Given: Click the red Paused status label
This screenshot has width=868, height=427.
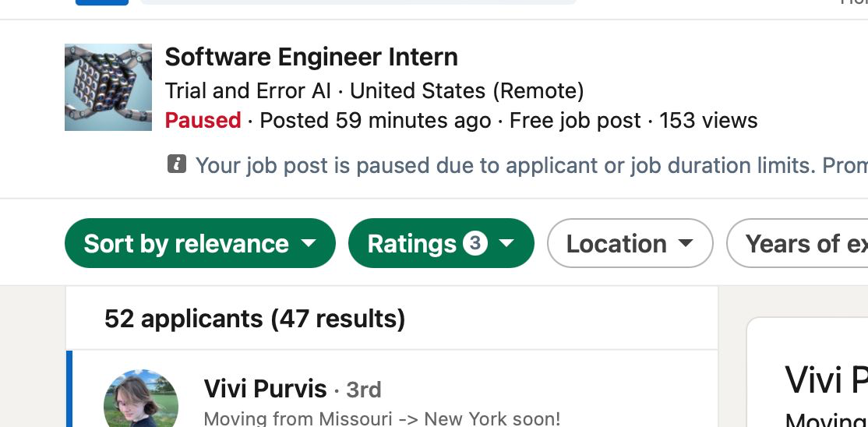Looking at the screenshot, I should (203, 121).
